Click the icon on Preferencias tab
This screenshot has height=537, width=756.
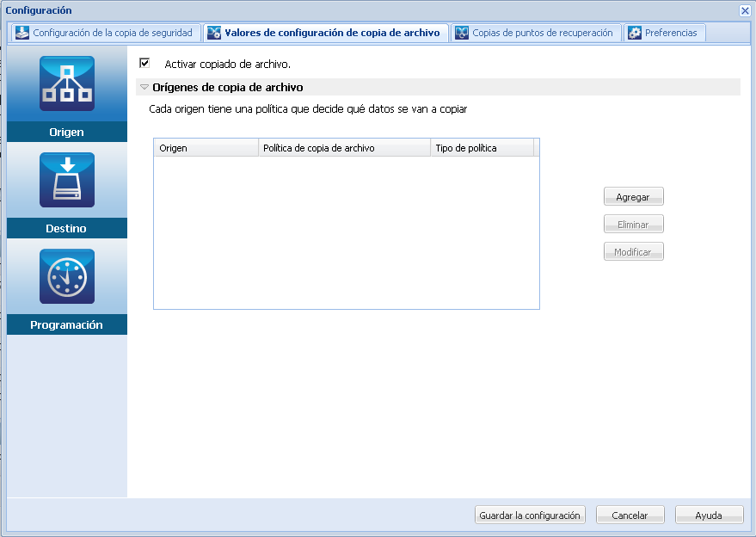click(x=633, y=32)
